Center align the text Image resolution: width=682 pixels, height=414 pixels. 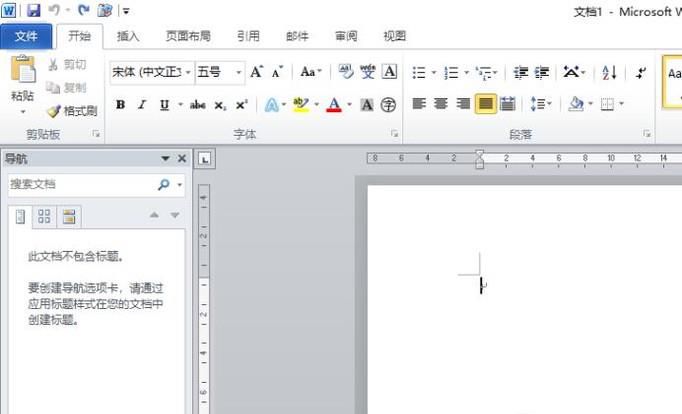[441, 104]
